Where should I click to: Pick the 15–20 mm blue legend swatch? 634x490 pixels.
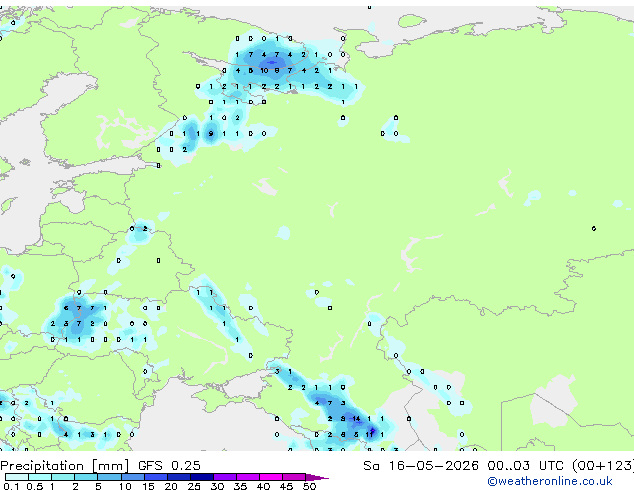(155, 477)
